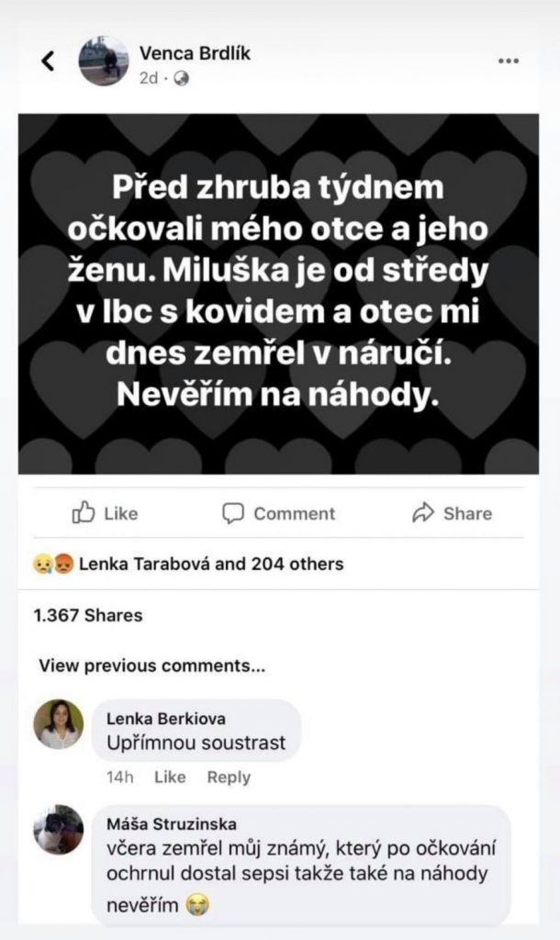Tap the thumbs-up Like icon
The height and width of the screenshot is (940, 560).
[84, 513]
